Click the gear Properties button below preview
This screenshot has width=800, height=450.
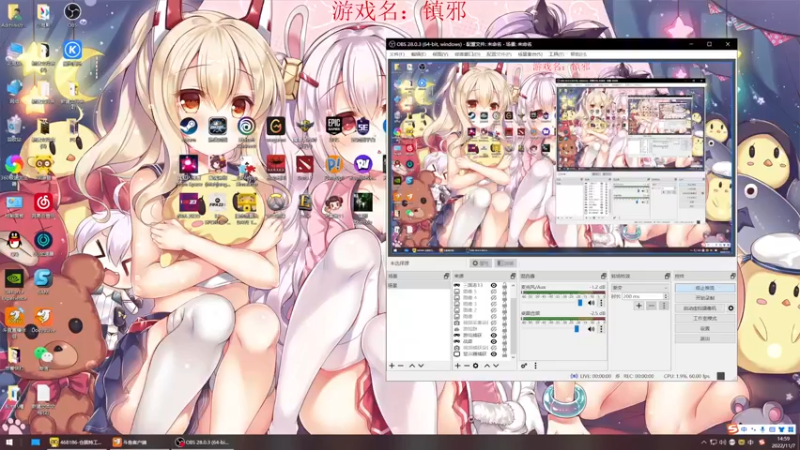pyautogui.click(x=480, y=263)
